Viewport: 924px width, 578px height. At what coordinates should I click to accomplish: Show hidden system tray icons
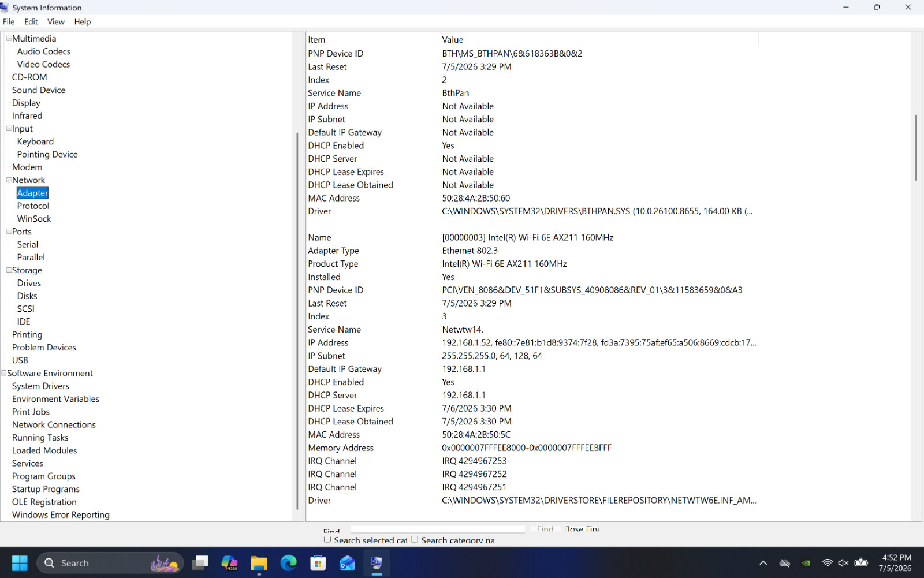click(x=763, y=563)
